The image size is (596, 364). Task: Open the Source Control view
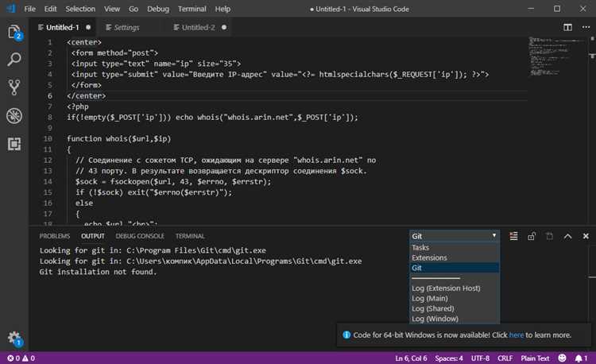tap(14, 87)
